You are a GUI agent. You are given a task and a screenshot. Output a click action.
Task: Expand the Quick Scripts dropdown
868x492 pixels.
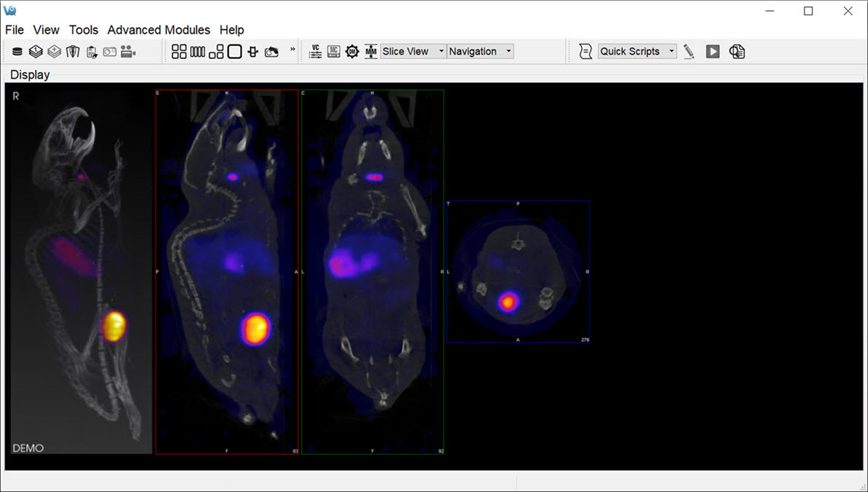(637, 52)
